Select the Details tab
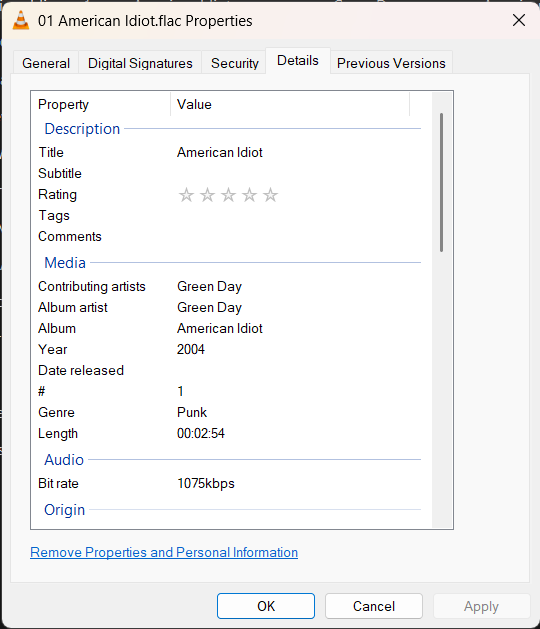Screen dimensions: 540x629 pos(298,61)
